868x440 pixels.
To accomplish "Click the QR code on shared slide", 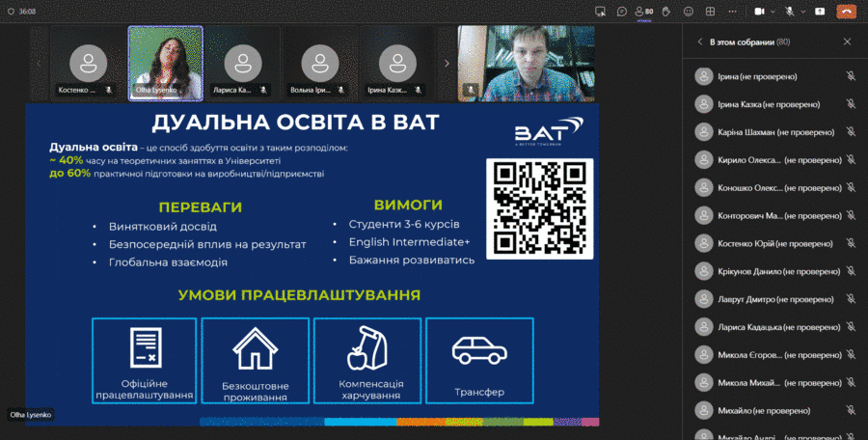I will point(540,209).
